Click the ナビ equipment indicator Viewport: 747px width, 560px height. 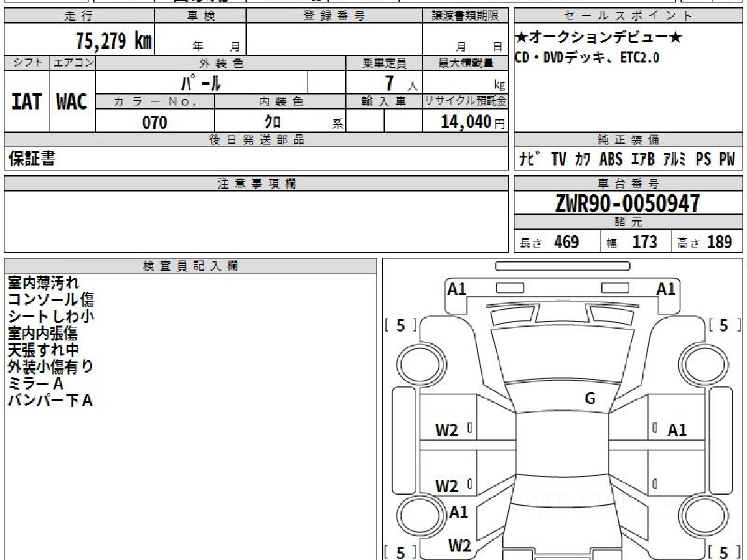[x=529, y=159]
